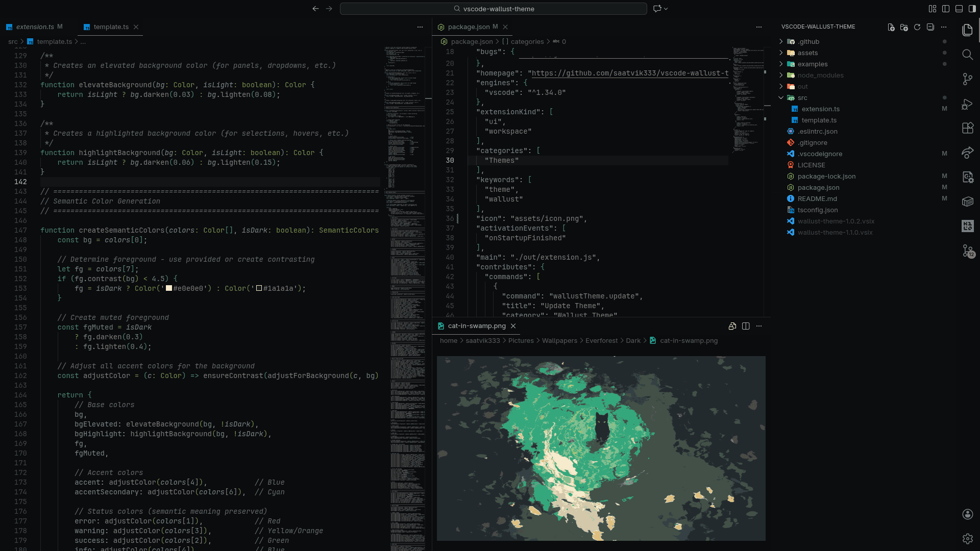Collapse all folders in Explorer
The width and height of the screenshot is (980, 551).
click(931, 28)
